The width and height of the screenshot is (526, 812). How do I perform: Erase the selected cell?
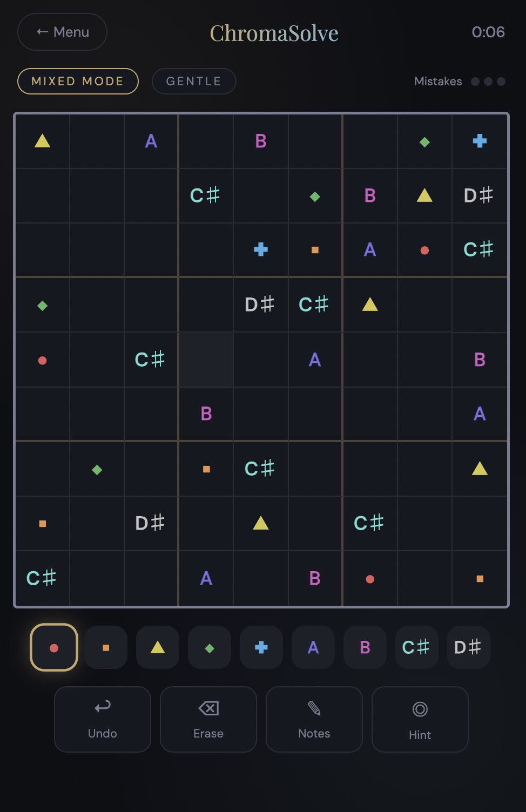(208, 719)
